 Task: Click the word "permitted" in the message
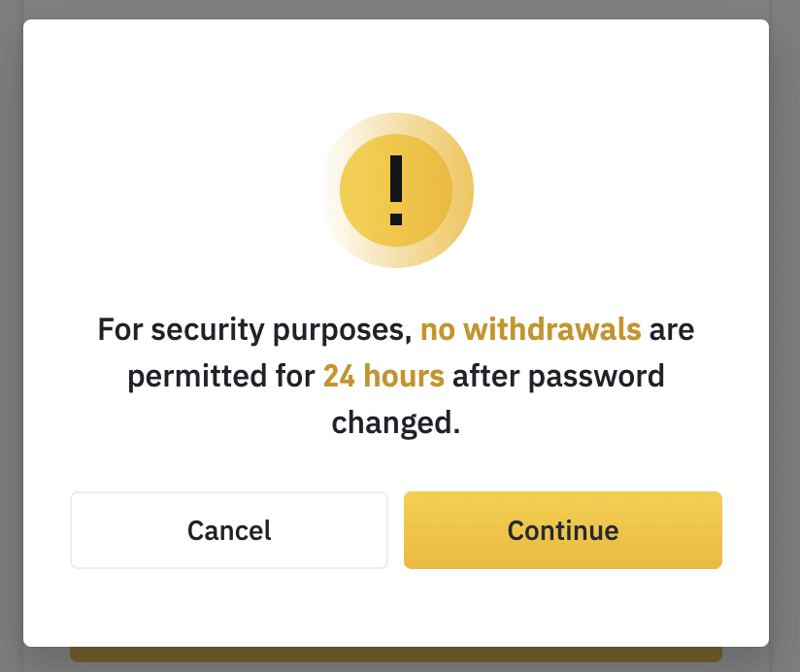(x=191, y=376)
